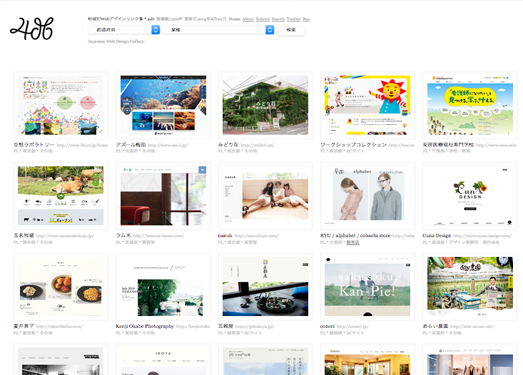Click the アズール梅田 title link
Viewport: 523px width, 375px height.
click(x=131, y=145)
